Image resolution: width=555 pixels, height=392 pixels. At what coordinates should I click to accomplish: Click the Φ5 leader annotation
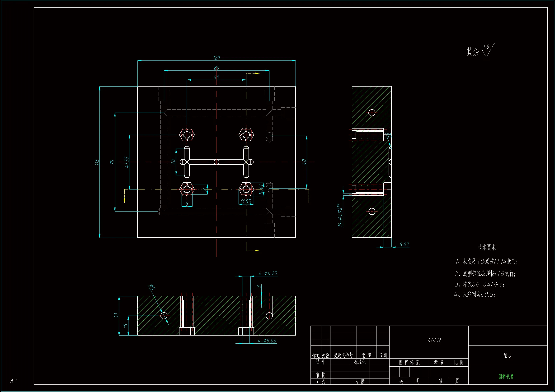152,287
